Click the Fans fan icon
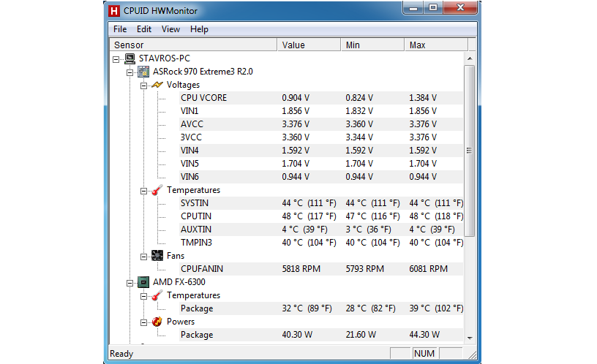 (x=157, y=256)
